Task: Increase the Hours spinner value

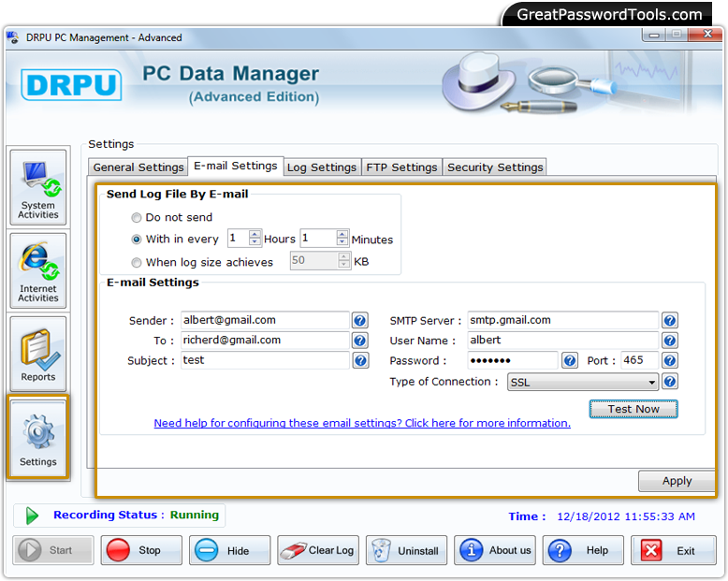Action: tap(255, 234)
